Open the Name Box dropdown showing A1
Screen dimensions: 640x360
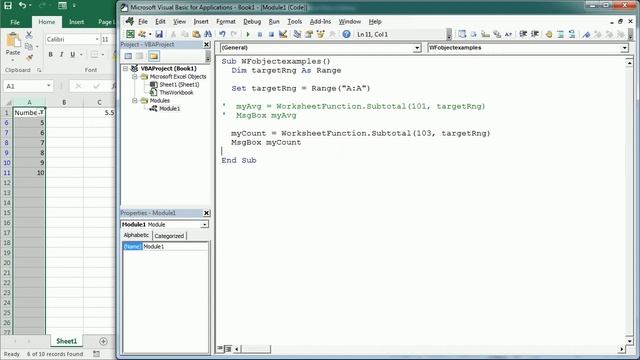pyautogui.click(x=49, y=86)
